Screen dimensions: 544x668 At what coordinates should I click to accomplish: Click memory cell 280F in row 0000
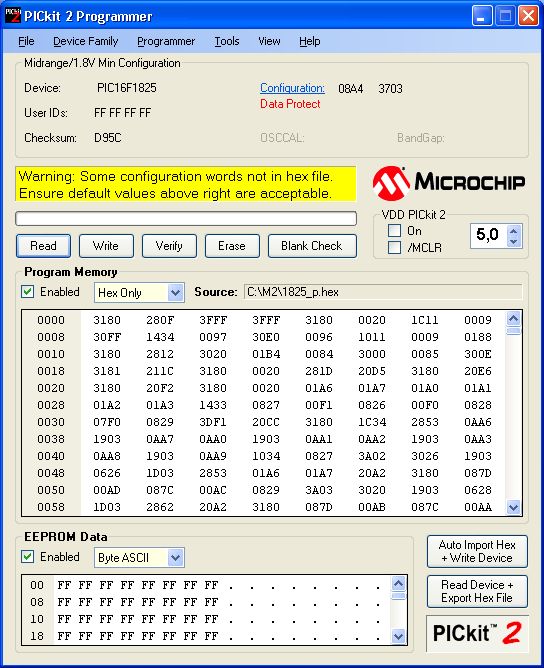pos(160,320)
